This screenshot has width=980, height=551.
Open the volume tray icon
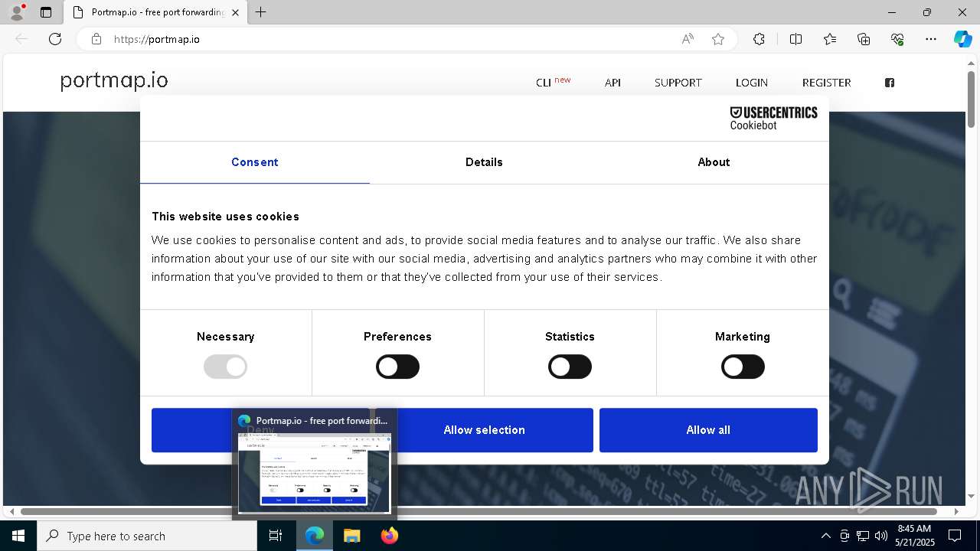point(881,536)
